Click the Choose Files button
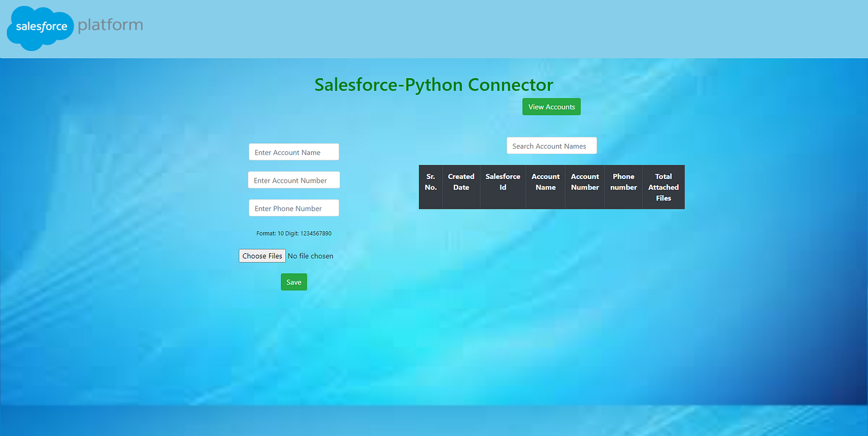 click(x=262, y=255)
